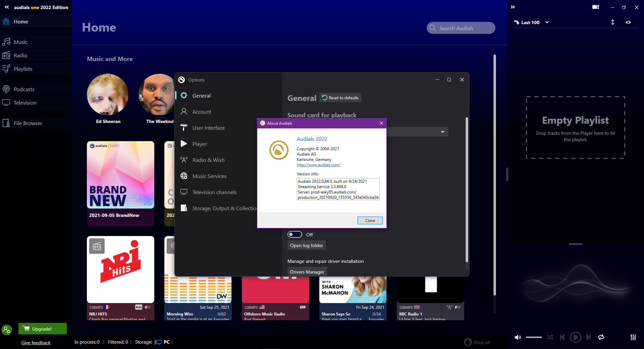Open the Give feedback link
644x349 pixels.
pos(36,343)
